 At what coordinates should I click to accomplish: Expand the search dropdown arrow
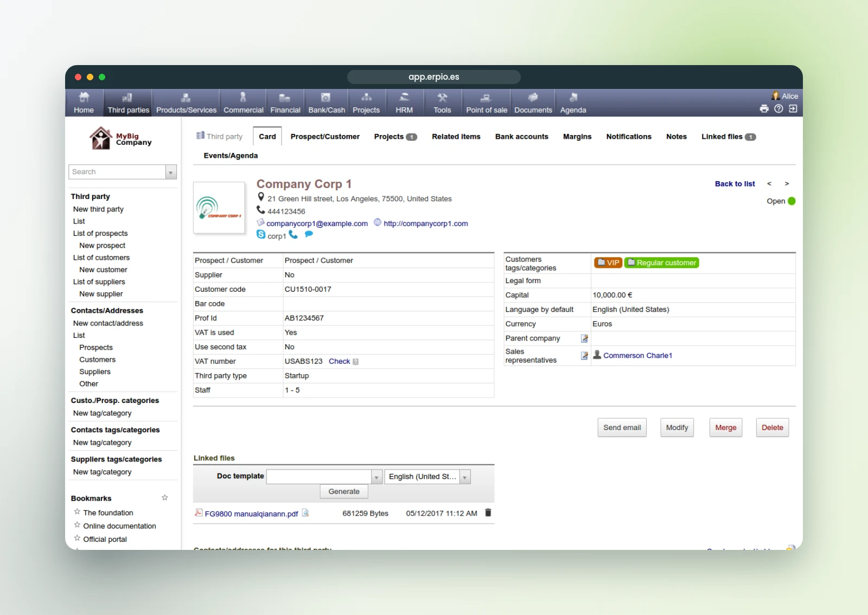coord(171,172)
